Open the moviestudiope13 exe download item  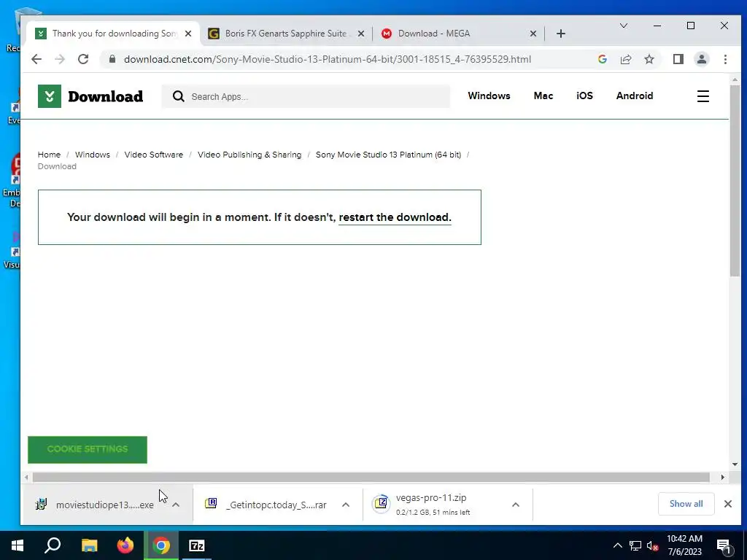(x=96, y=505)
